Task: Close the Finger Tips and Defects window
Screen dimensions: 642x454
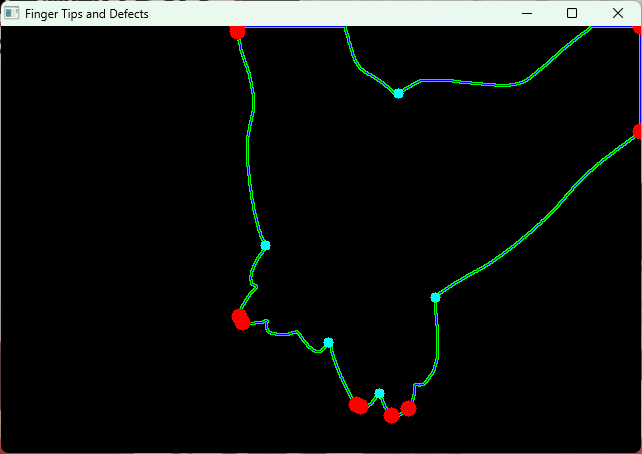Action: tap(618, 14)
